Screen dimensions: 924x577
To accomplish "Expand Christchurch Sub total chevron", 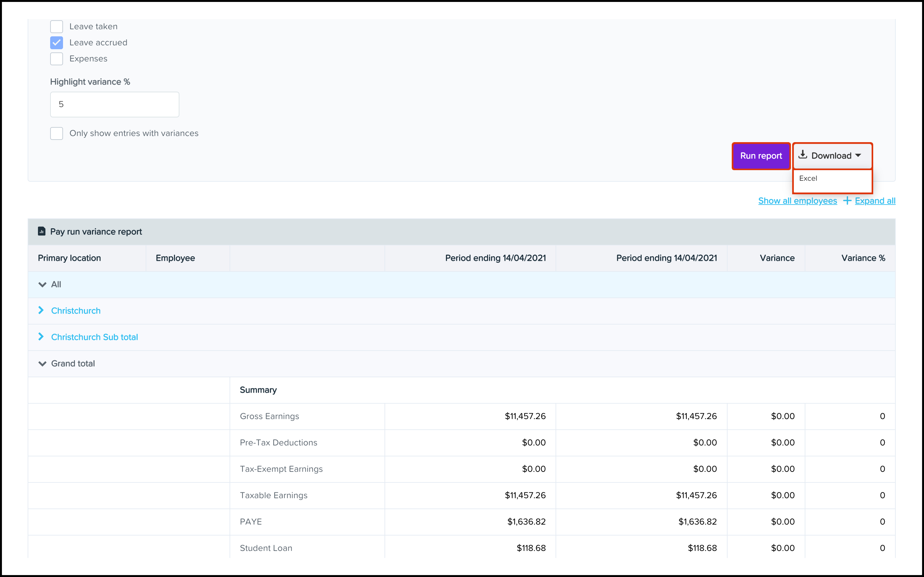I will 41,337.
